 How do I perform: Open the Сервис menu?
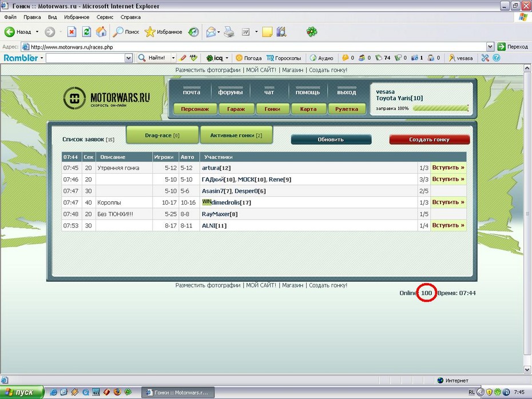(x=105, y=17)
